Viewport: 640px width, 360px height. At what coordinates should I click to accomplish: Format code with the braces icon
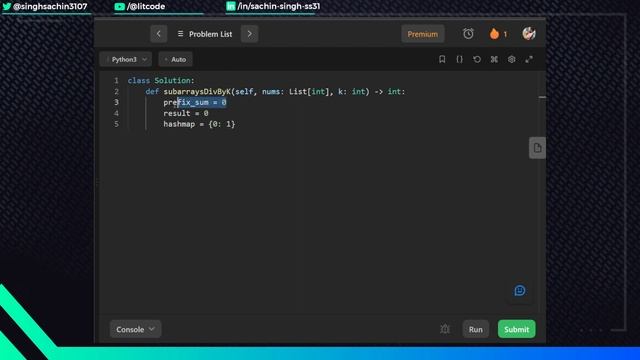click(460, 60)
